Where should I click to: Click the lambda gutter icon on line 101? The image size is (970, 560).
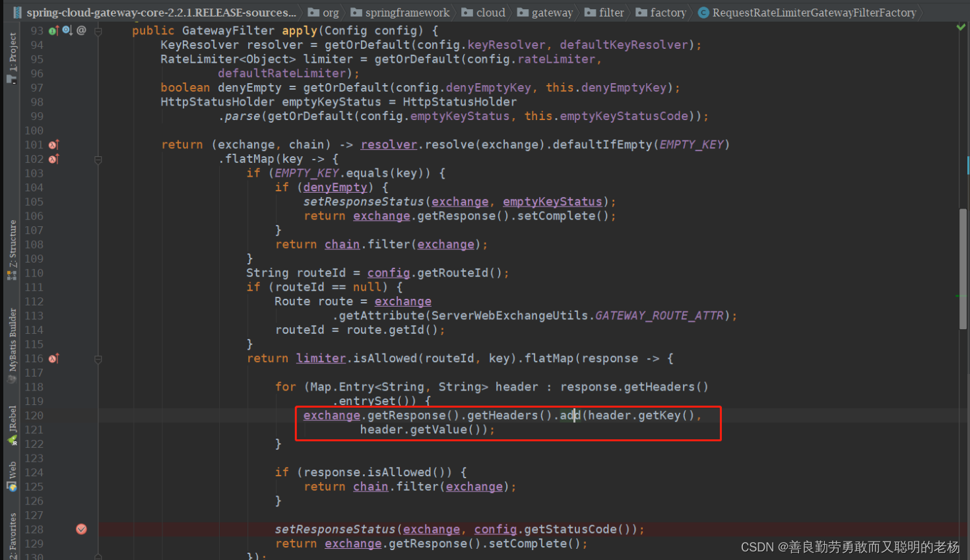(53, 144)
